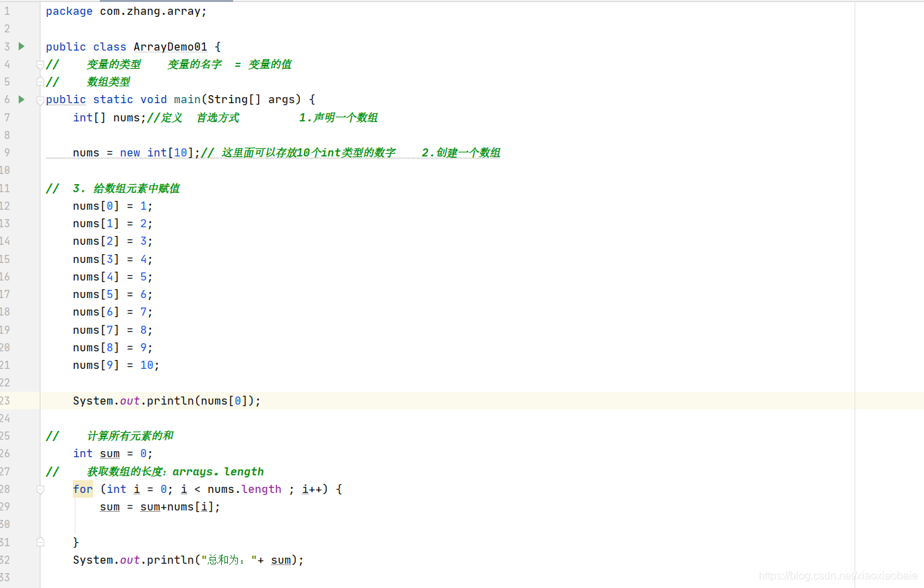Click highlighted 'for' keyword
This screenshot has height=588, width=924.
83,489
